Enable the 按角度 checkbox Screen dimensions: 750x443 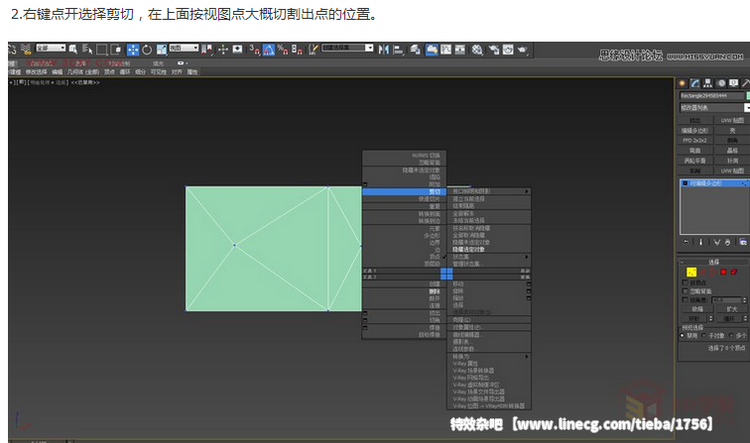click(685, 300)
